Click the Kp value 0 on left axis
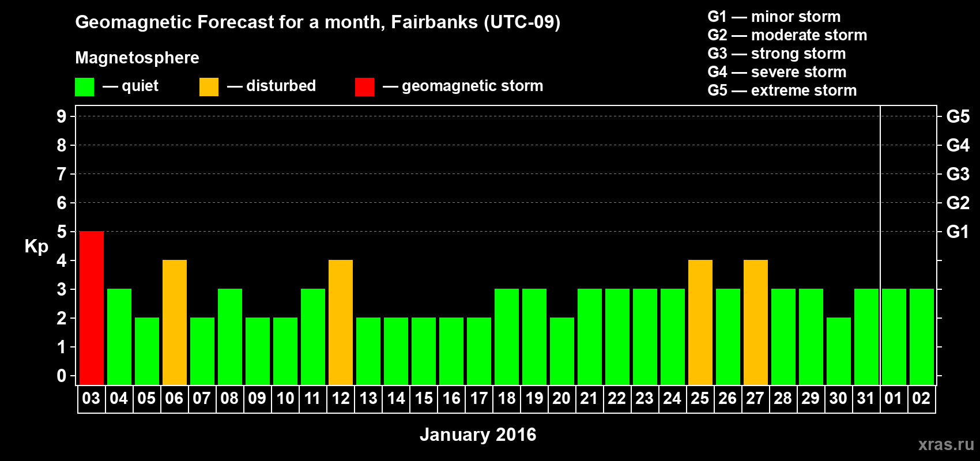This screenshot has width=980, height=461. (x=62, y=376)
